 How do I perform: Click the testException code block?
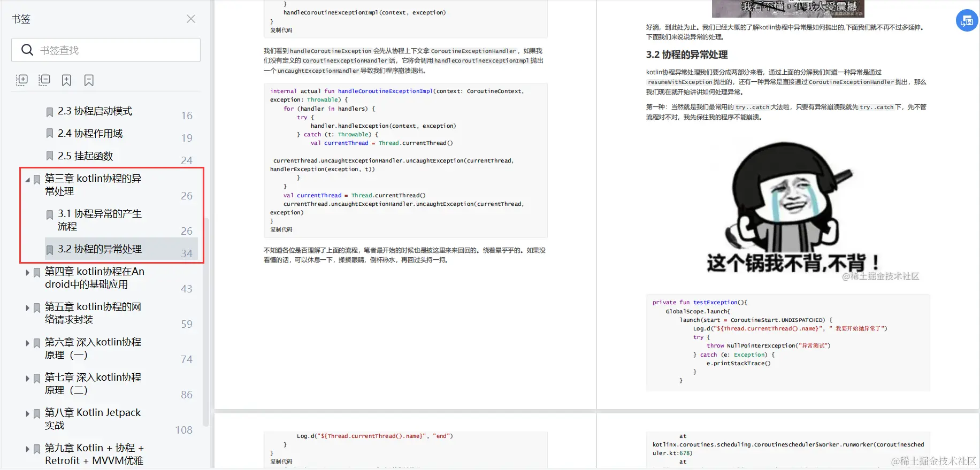[x=788, y=343]
